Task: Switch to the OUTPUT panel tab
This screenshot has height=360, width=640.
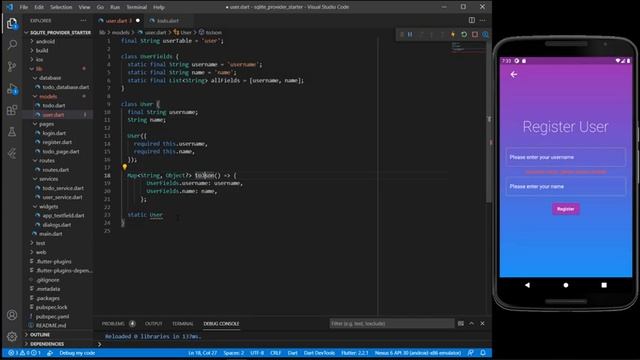Action: coord(153,323)
